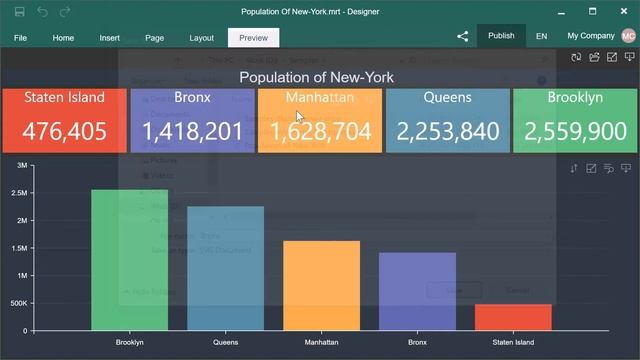Click the '1.5M' y-axis label

(19, 248)
